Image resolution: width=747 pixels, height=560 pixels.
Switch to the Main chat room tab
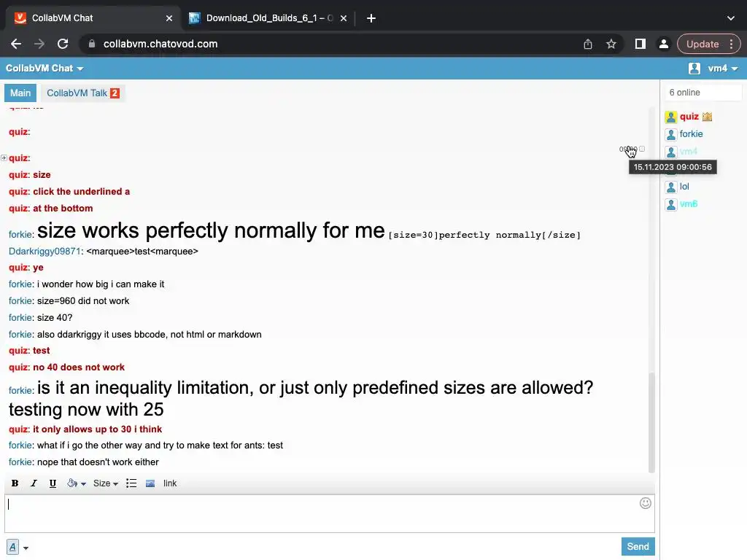click(20, 93)
